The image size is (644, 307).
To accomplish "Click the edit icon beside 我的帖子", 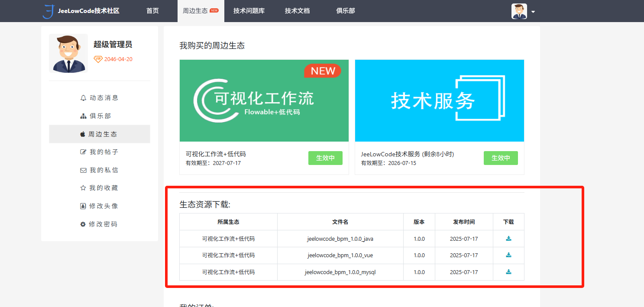I will pyautogui.click(x=84, y=152).
